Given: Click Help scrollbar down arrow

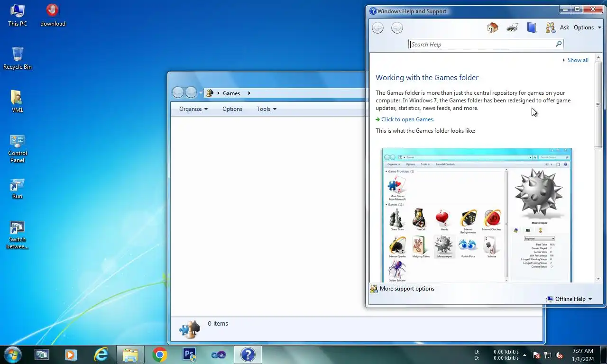Looking at the screenshot, I should [598, 279].
